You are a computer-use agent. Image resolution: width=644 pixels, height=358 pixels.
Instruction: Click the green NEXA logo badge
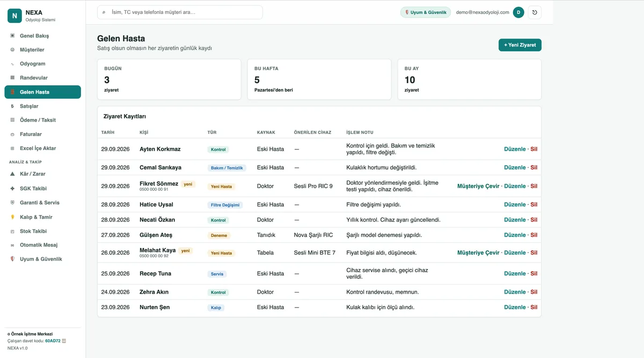[x=14, y=16]
